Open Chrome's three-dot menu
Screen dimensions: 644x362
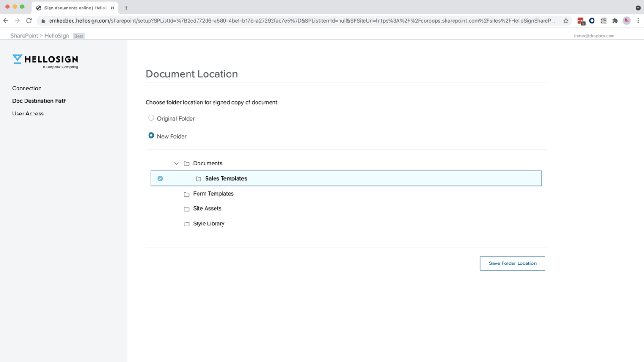[638, 21]
